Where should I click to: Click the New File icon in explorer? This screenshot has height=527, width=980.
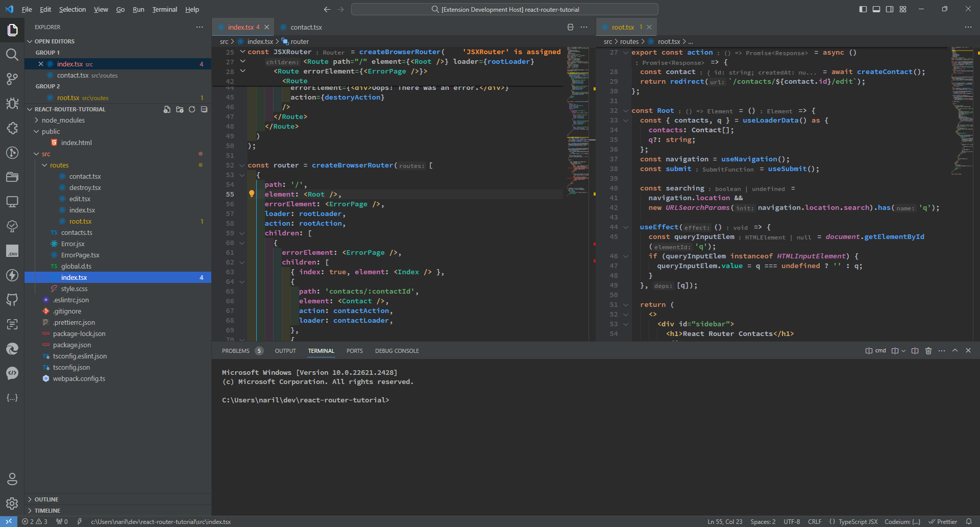[167, 109]
